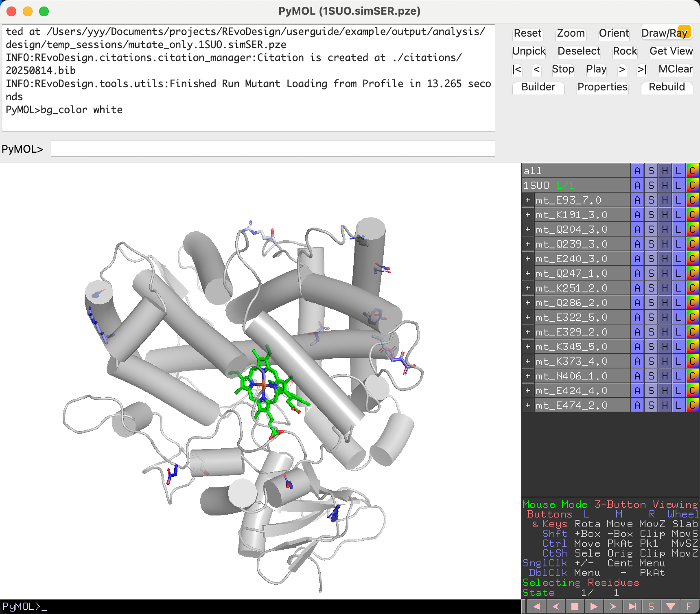Open Label menu for 1SUO object
Screen dimensions: 700x614
point(679,185)
